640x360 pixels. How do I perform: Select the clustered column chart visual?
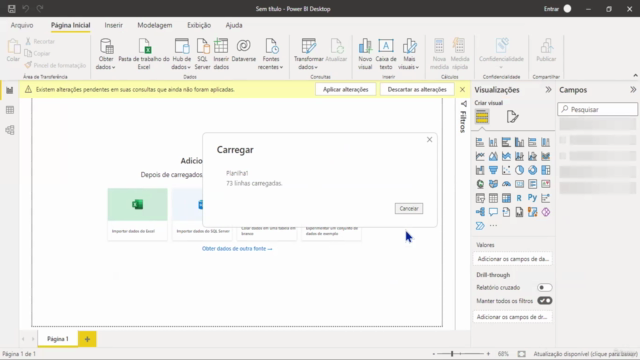pos(519,142)
